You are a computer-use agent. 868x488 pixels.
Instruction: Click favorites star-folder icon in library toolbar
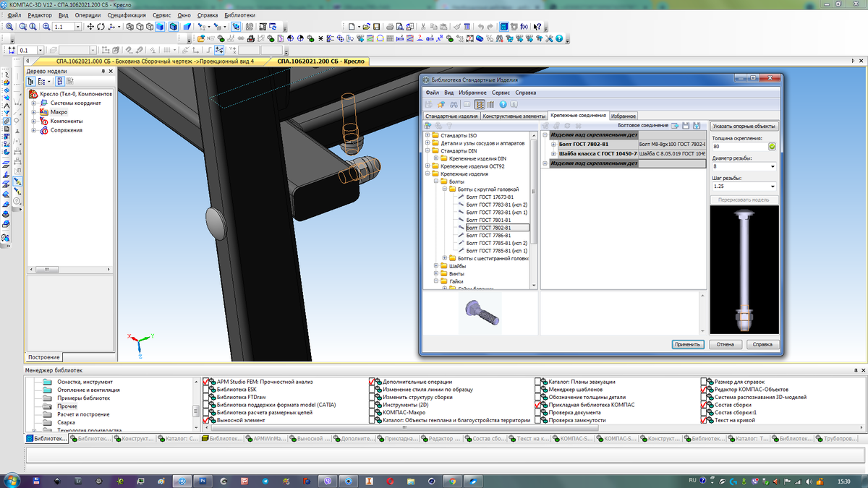pos(441,105)
